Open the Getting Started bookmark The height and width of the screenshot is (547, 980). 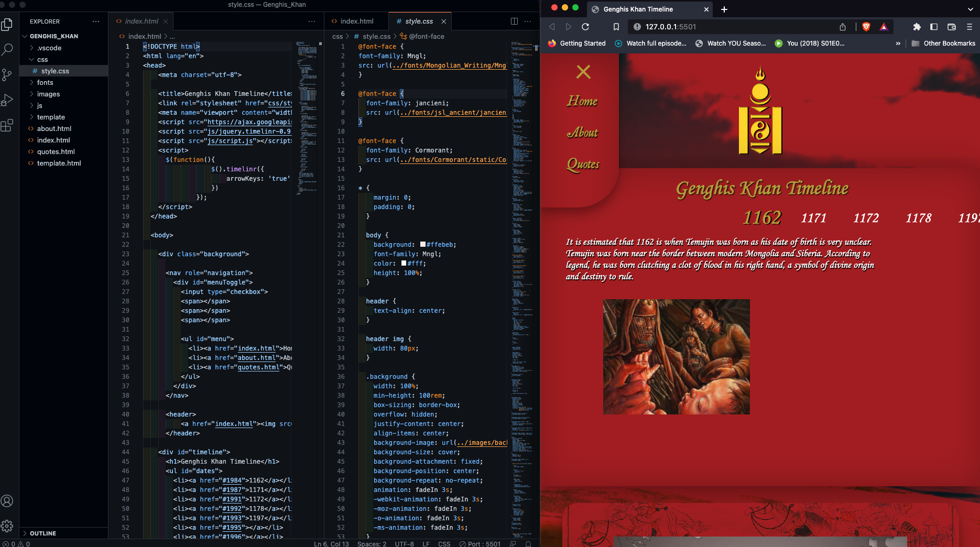[x=576, y=43]
